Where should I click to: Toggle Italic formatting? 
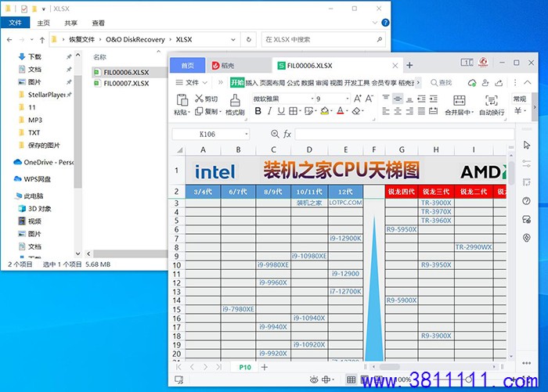point(269,111)
